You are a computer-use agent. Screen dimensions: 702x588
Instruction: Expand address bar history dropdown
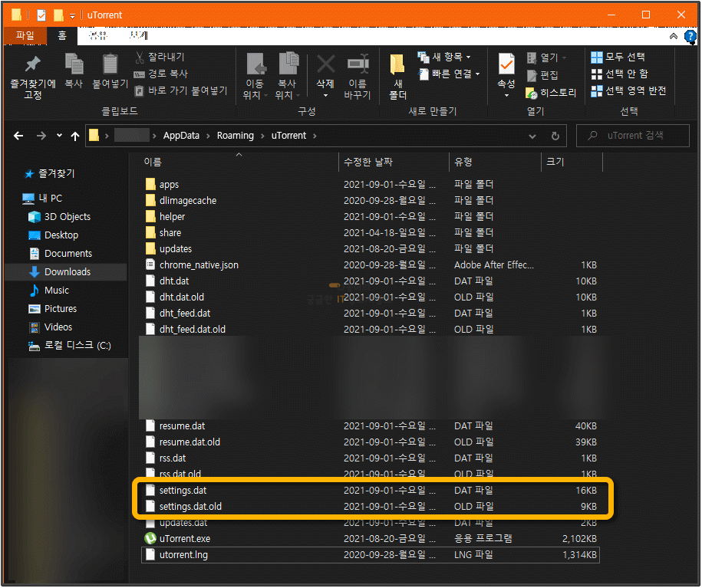[x=532, y=136]
